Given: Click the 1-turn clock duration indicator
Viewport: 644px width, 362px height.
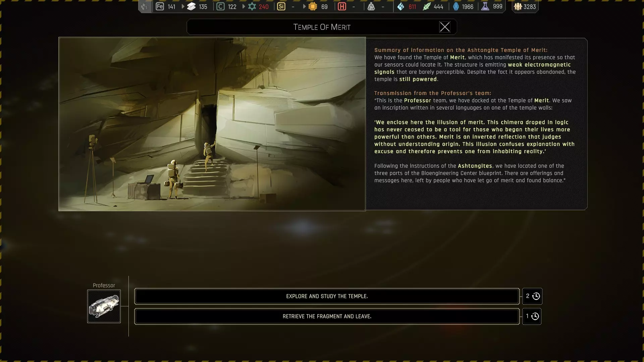Looking at the screenshot, I should tap(532, 316).
